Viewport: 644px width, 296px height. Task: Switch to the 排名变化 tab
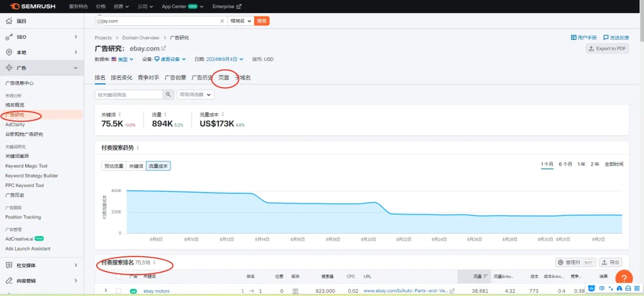pyautogui.click(x=121, y=77)
